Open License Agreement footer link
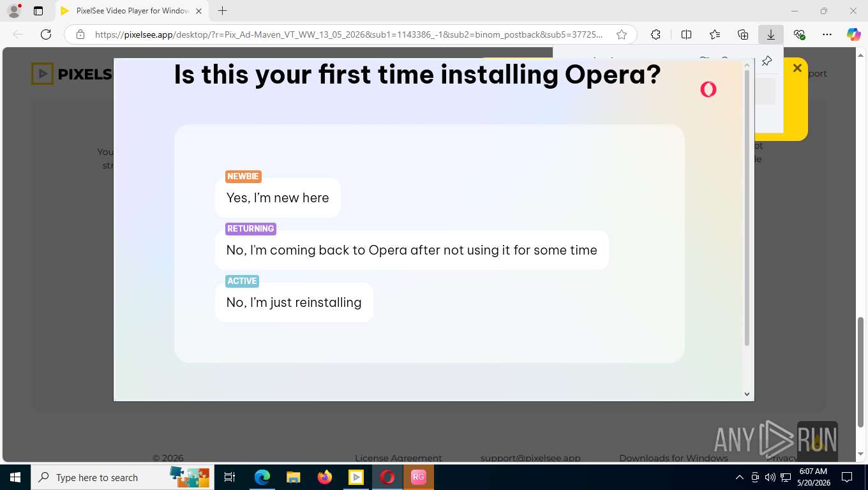Image resolution: width=868 pixels, height=490 pixels. coord(398,457)
